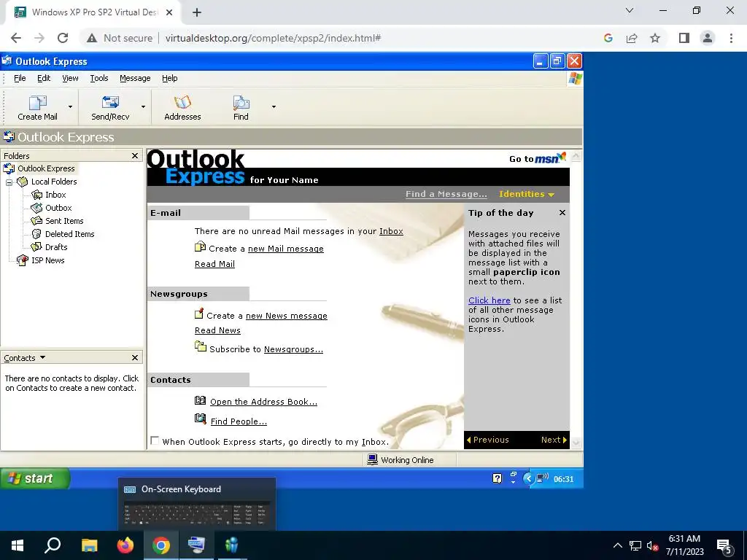Screen dimensions: 747x560
Task: Click the new Mail message envelope icon
Action: [200, 247]
